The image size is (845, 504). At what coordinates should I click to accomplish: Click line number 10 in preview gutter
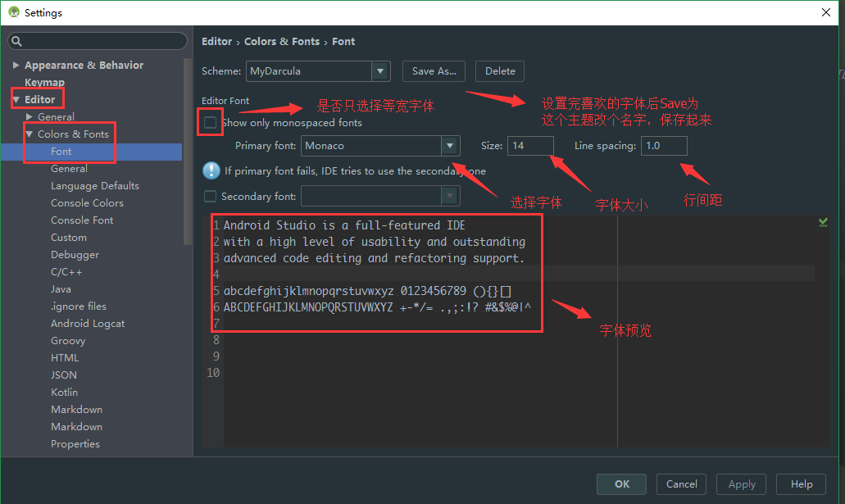pos(213,373)
